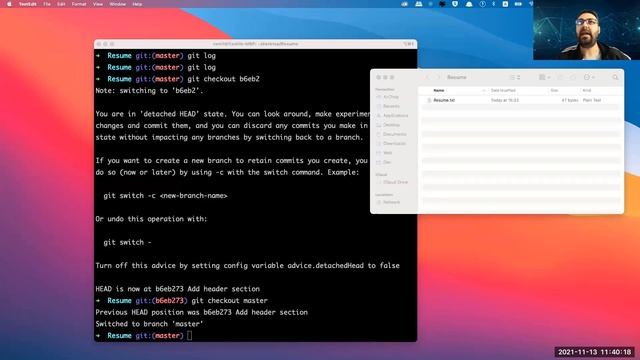The height and width of the screenshot is (360, 640).
Task: Open Finder's action ellipsis menu
Action: coord(589,77)
